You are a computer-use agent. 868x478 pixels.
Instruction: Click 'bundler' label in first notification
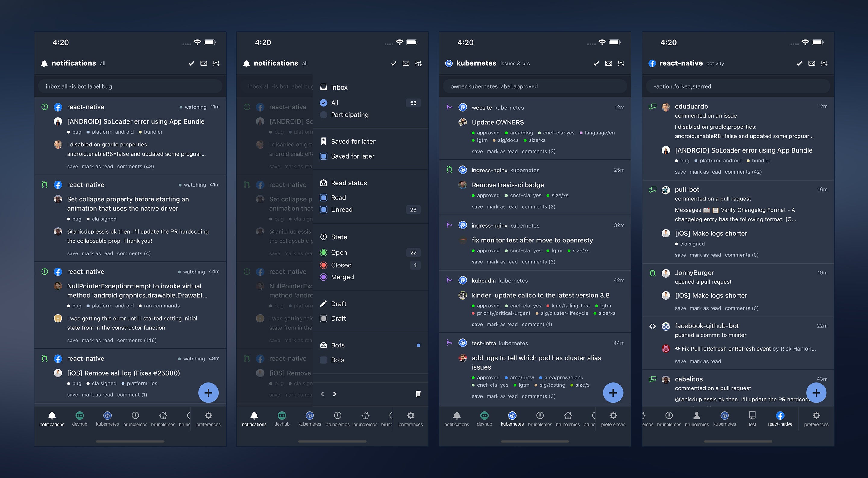click(x=151, y=132)
